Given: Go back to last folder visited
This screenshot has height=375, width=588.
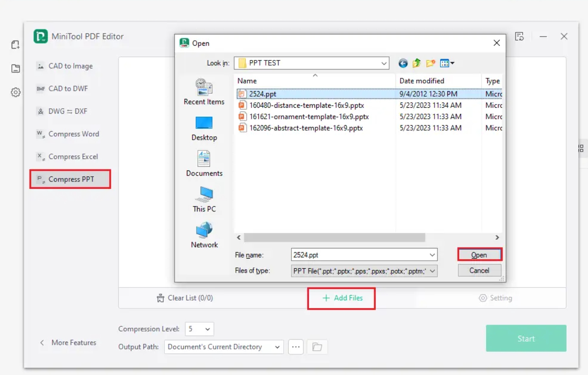Looking at the screenshot, I should [403, 63].
